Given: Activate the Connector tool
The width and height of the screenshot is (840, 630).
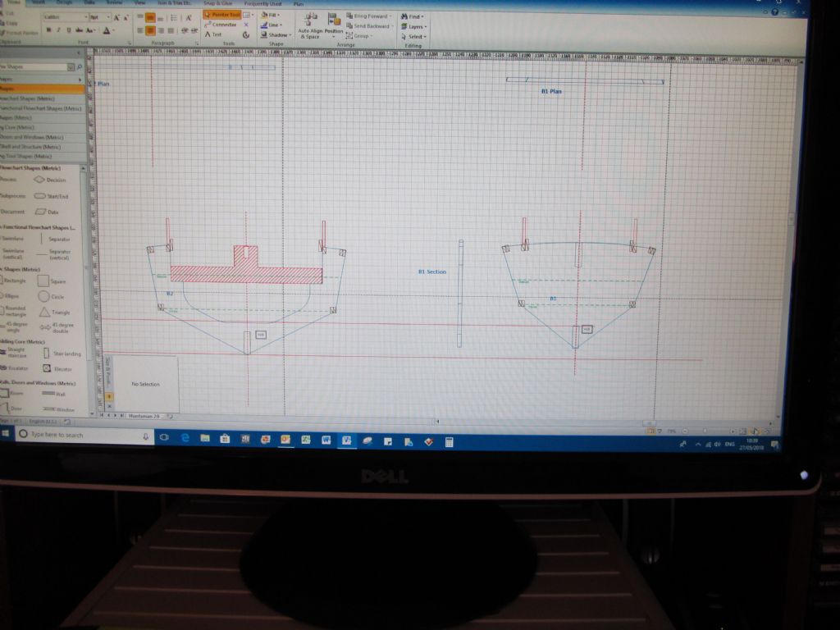Looking at the screenshot, I should click(220, 25).
